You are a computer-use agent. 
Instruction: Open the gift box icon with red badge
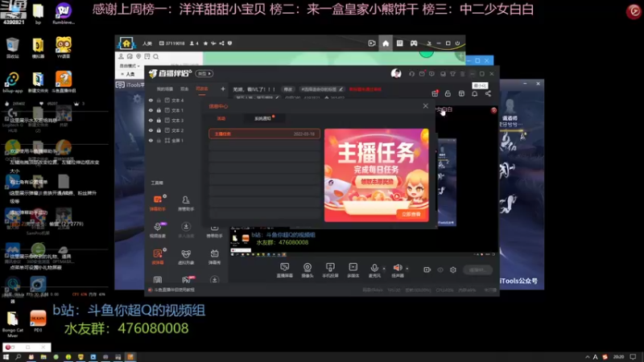pyautogui.click(x=435, y=93)
